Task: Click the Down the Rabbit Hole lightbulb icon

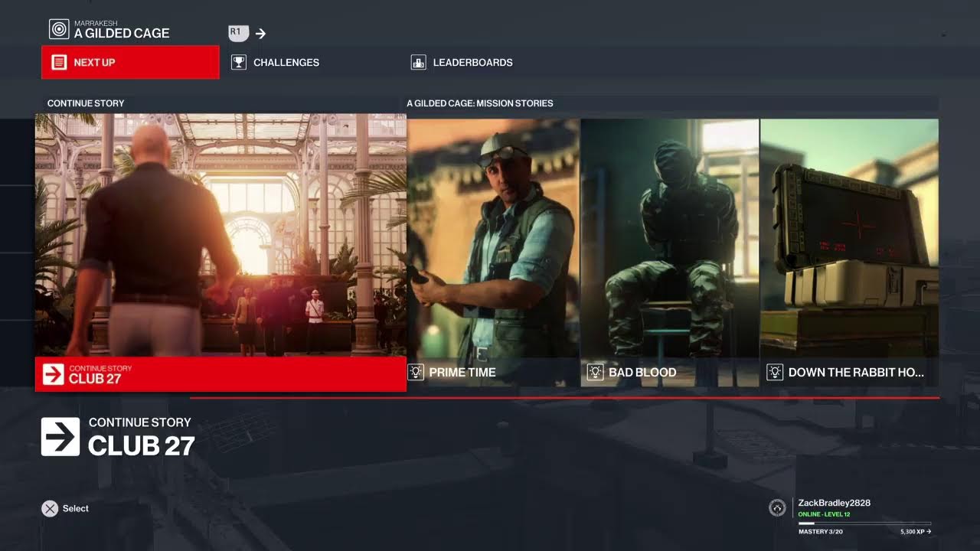Action: tap(775, 372)
